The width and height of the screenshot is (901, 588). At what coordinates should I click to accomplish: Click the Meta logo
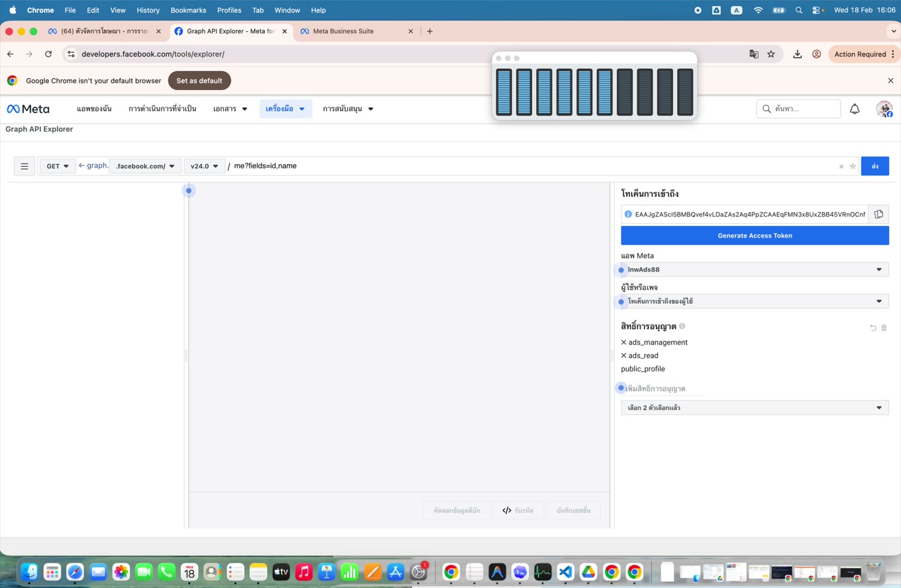coord(28,109)
